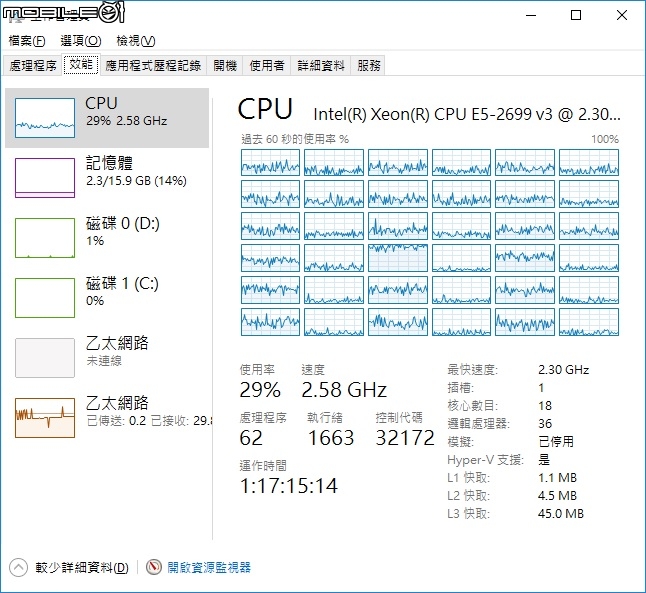Click 較少詳細資料(D) button label
Viewport: 646px width, 593px height.
pos(82,567)
